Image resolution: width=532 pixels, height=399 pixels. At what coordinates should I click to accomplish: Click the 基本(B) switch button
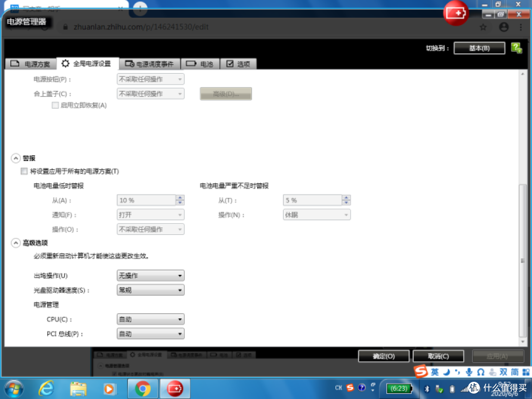click(x=479, y=48)
